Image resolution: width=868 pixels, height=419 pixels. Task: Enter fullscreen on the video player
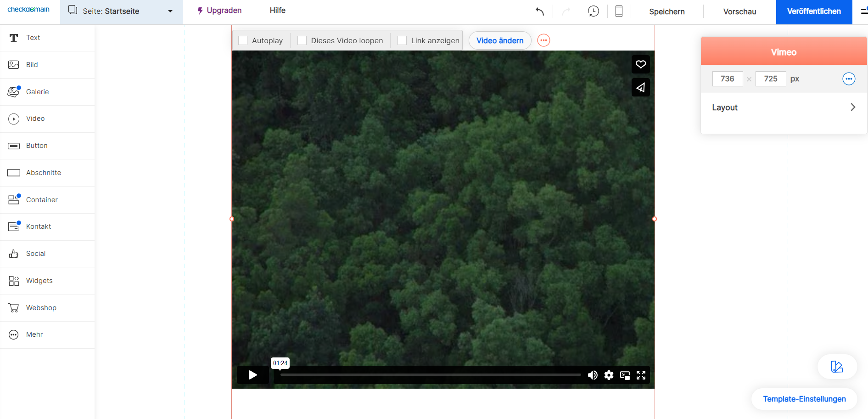click(x=641, y=375)
